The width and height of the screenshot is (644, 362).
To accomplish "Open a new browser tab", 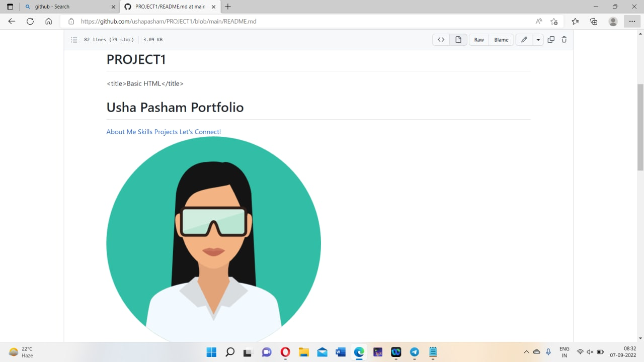I will pos(228,7).
